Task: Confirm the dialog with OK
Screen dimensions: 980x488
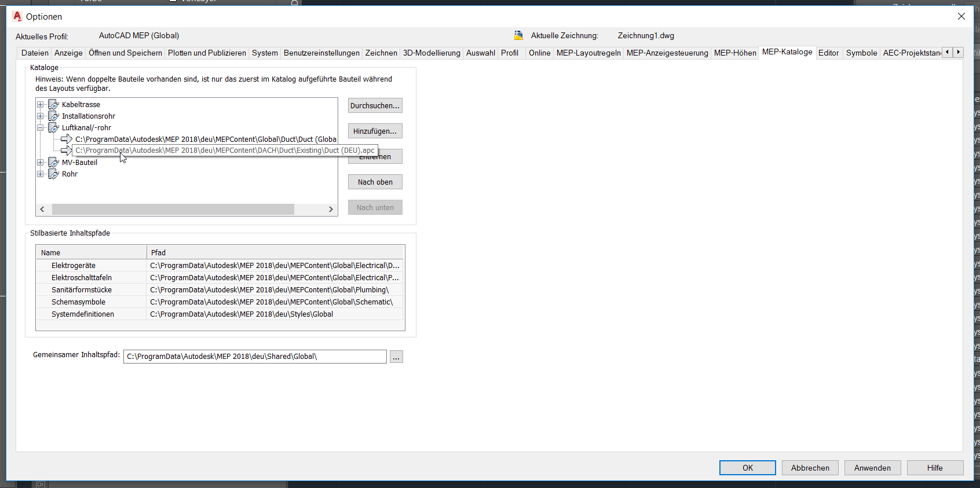Action: [748, 468]
